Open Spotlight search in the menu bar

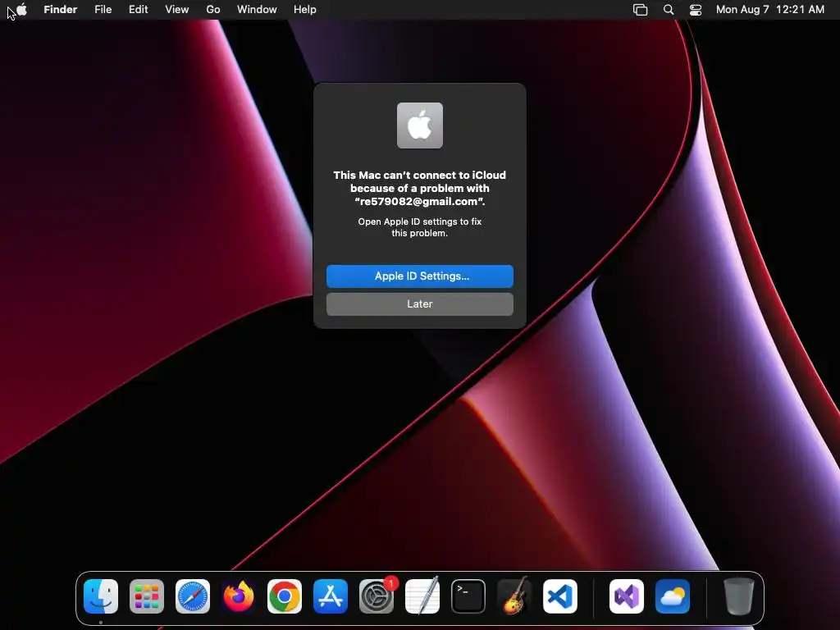[669, 10]
